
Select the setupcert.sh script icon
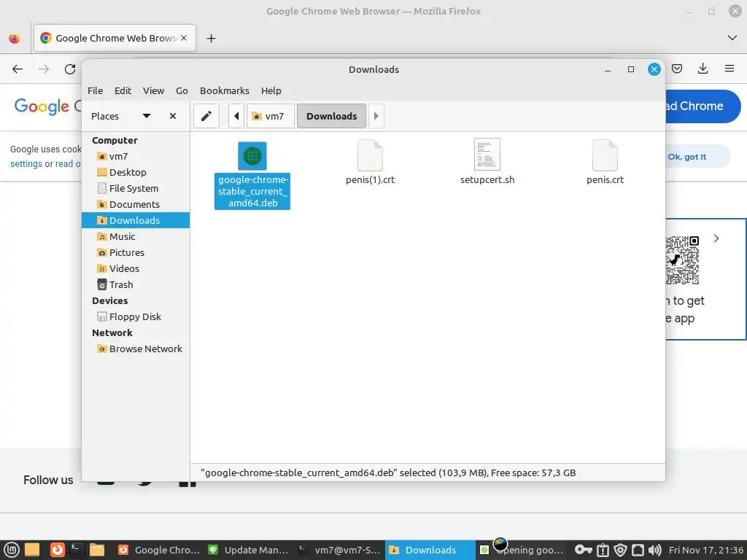point(487,155)
